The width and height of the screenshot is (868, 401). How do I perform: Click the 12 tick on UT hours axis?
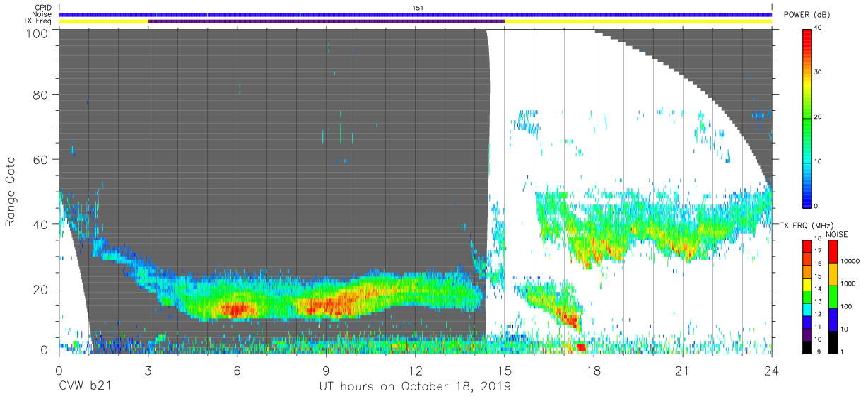coord(416,369)
